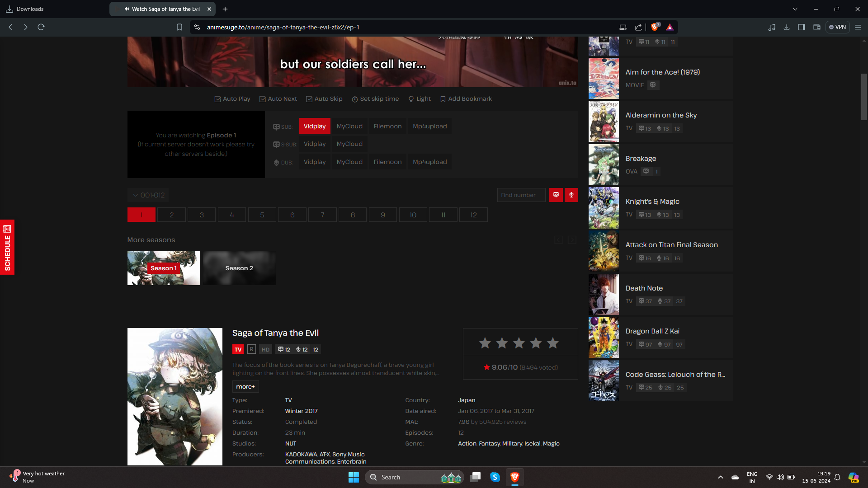This screenshot has width=868, height=488.
Task: Go to previous seasons arrow
Action: [559, 240]
